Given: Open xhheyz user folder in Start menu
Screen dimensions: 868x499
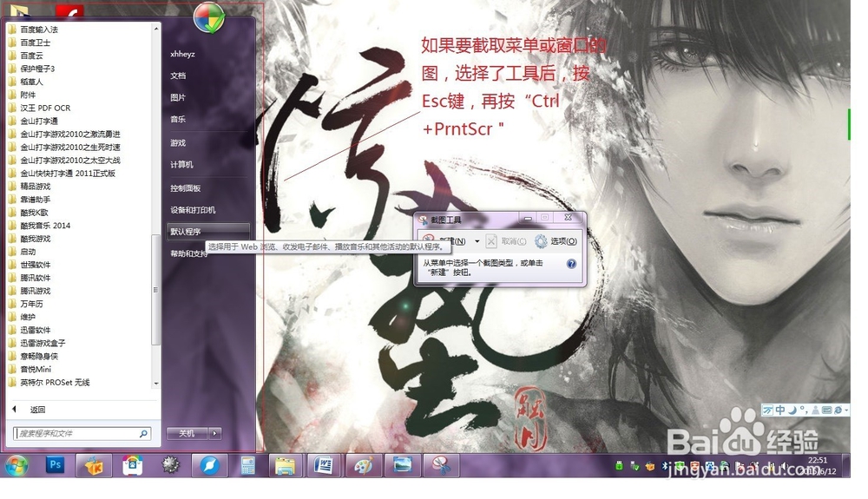Looking at the screenshot, I should click(x=182, y=54).
